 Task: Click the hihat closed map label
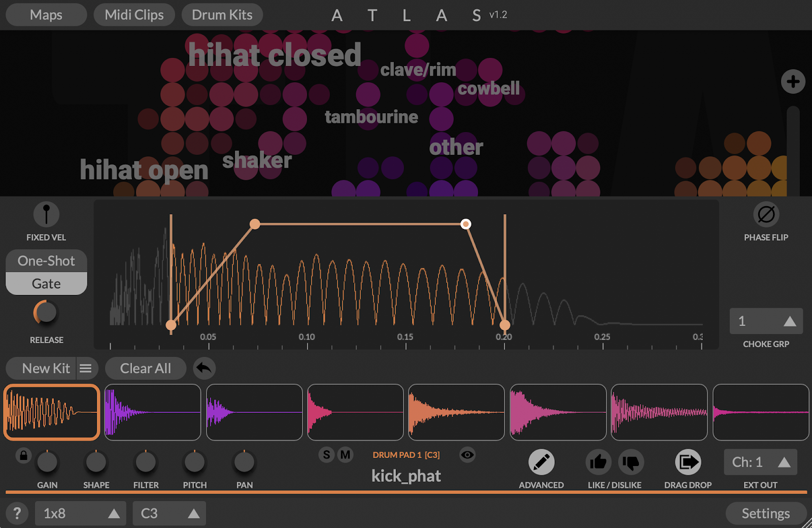(275, 55)
